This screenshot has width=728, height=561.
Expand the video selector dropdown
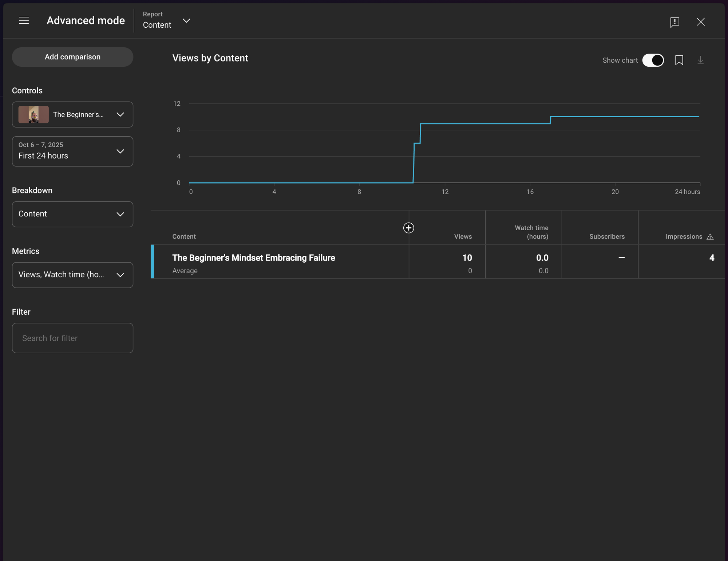(x=120, y=114)
